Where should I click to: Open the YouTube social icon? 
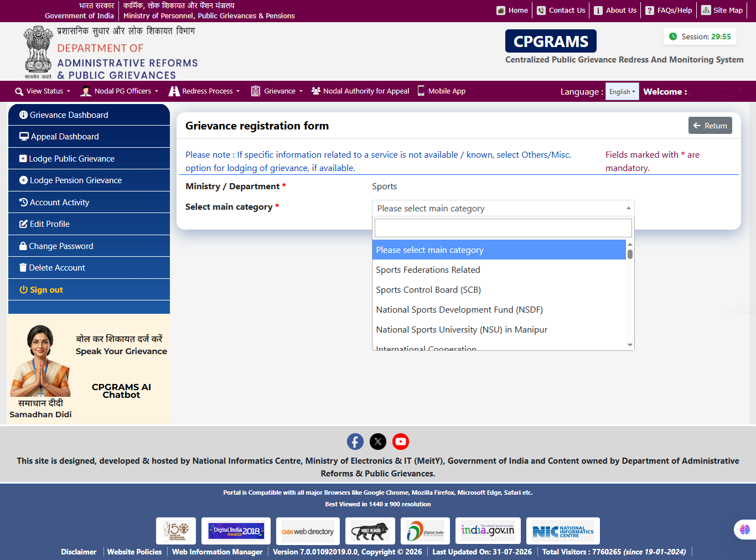coord(401,442)
